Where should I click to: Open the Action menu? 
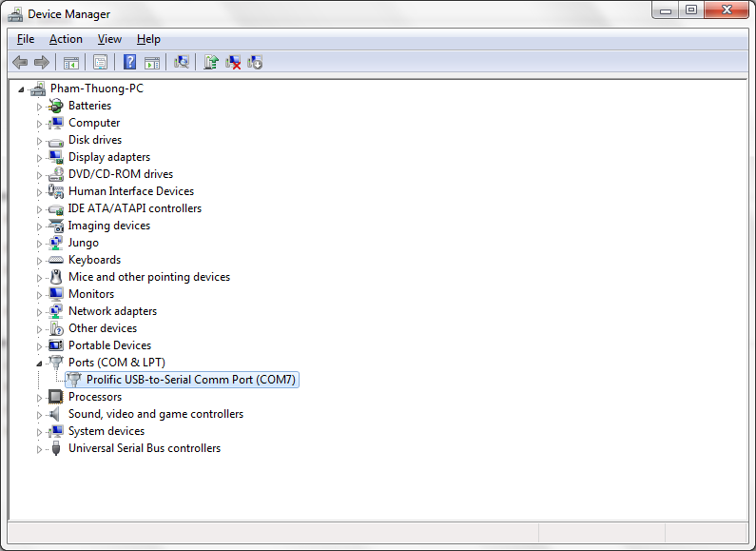point(66,39)
